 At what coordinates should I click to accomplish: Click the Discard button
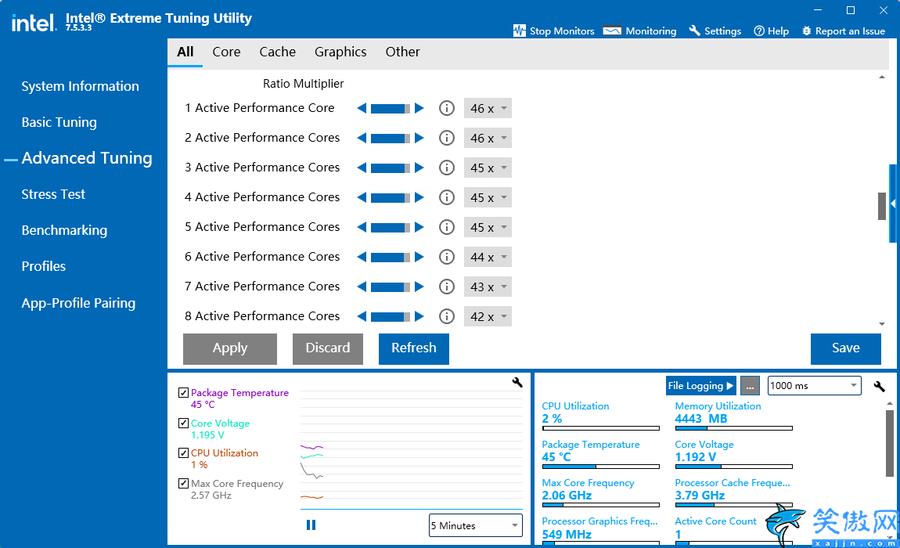click(x=328, y=348)
